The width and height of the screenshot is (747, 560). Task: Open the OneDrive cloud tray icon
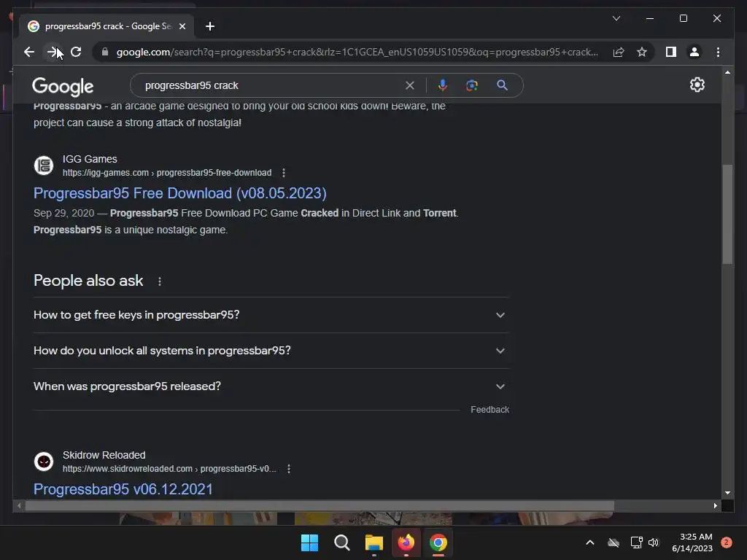pos(614,542)
